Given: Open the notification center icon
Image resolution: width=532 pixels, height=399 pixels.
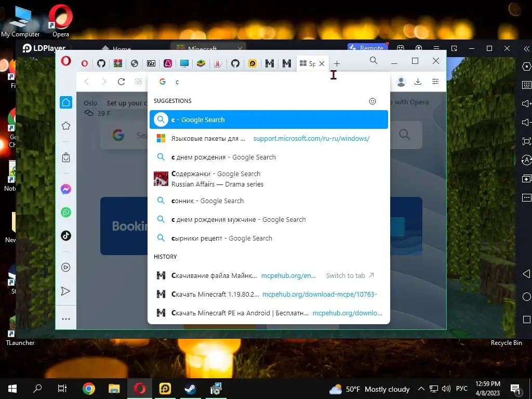Looking at the screenshot, I should click(x=515, y=389).
